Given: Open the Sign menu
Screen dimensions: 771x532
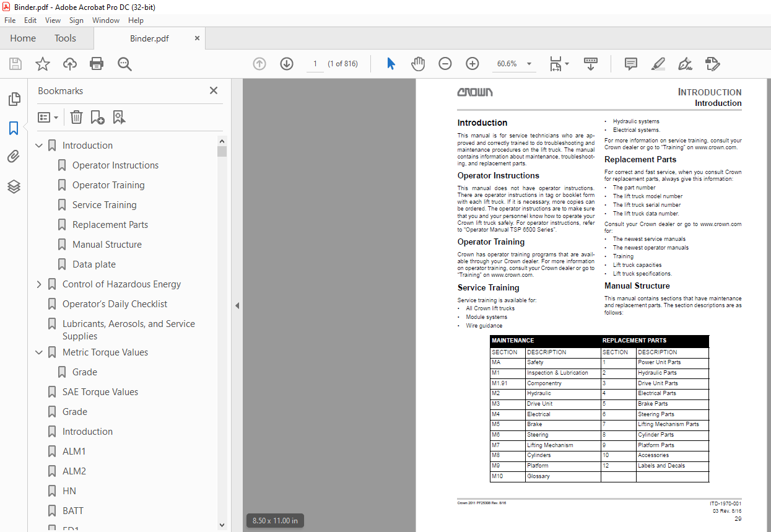Looking at the screenshot, I should coord(76,20).
